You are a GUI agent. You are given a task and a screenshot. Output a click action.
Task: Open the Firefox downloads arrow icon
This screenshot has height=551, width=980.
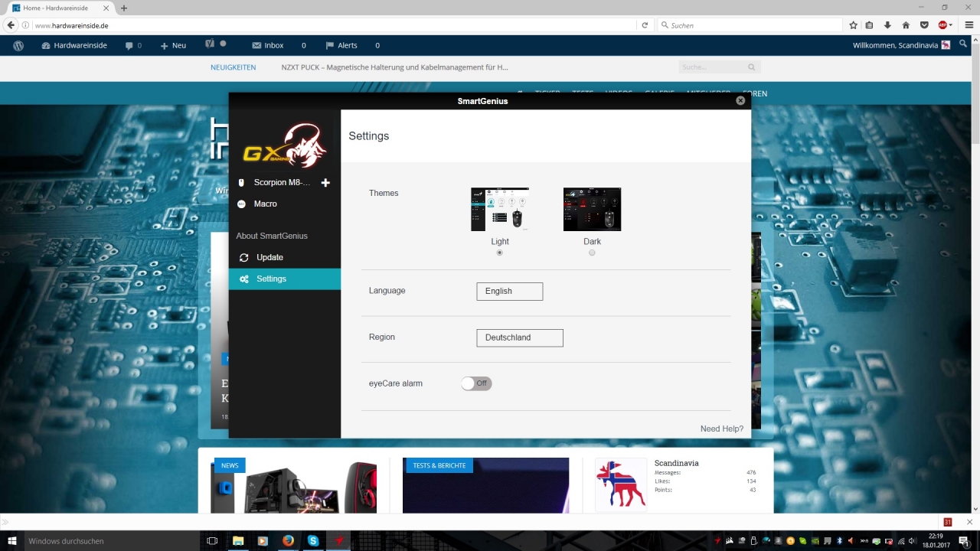pyautogui.click(x=888, y=25)
